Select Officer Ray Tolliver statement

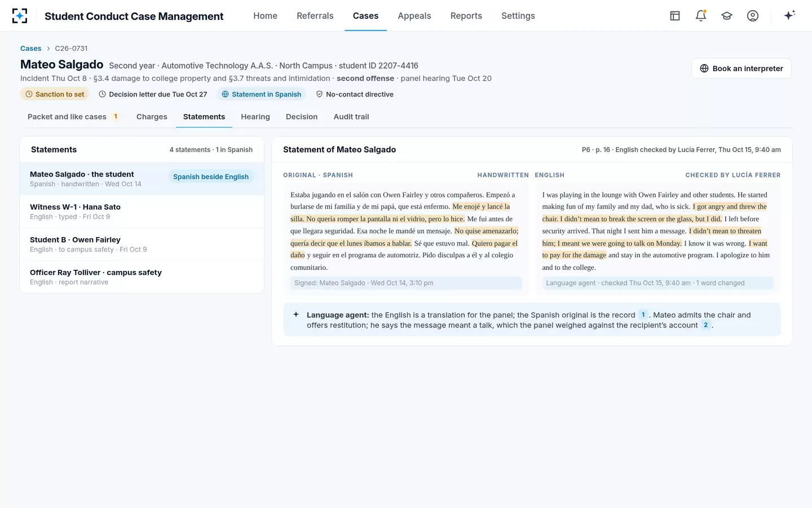tap(142, 277)
